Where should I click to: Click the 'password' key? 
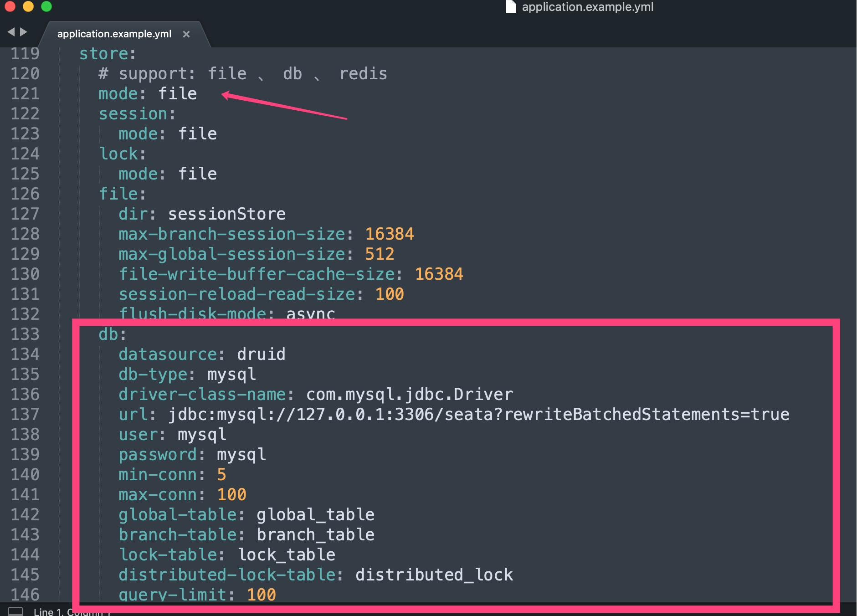[158, 455]
